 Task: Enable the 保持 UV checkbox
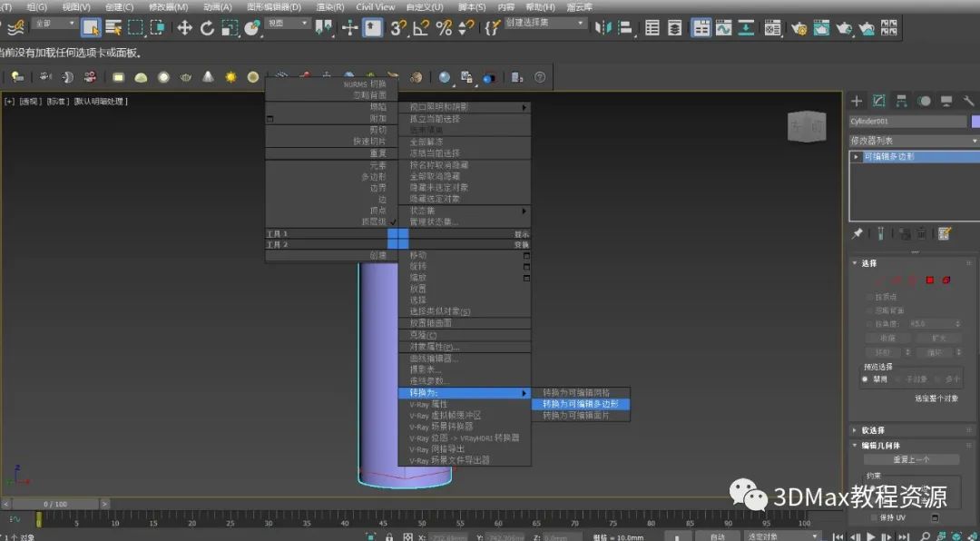point(874,517)
